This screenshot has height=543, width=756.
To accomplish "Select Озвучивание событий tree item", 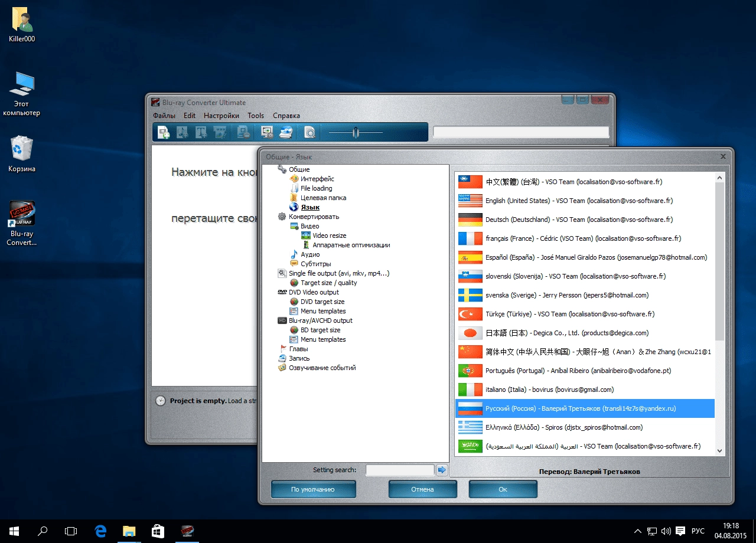I will pyautogui.click(x=322, y=368).
